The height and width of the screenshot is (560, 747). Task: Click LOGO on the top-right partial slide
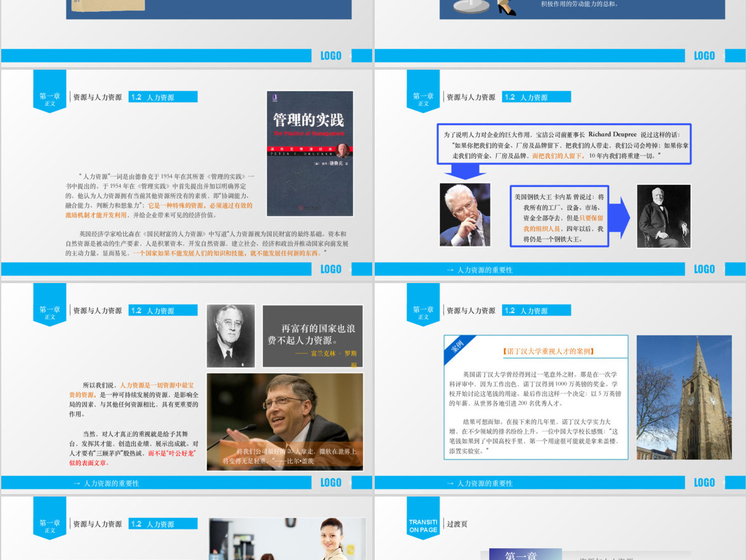[x=704, y=55]
